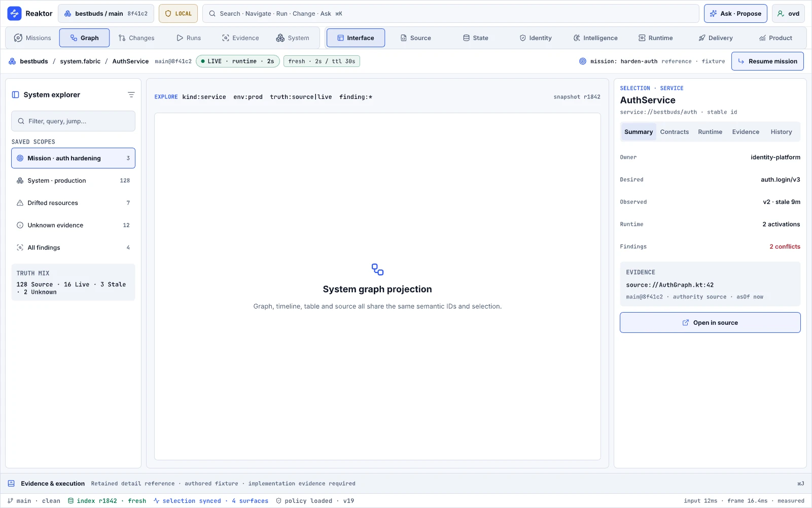Click the System explorer panel icon
The height and width of the screenshot is (508, 812).
16,95
